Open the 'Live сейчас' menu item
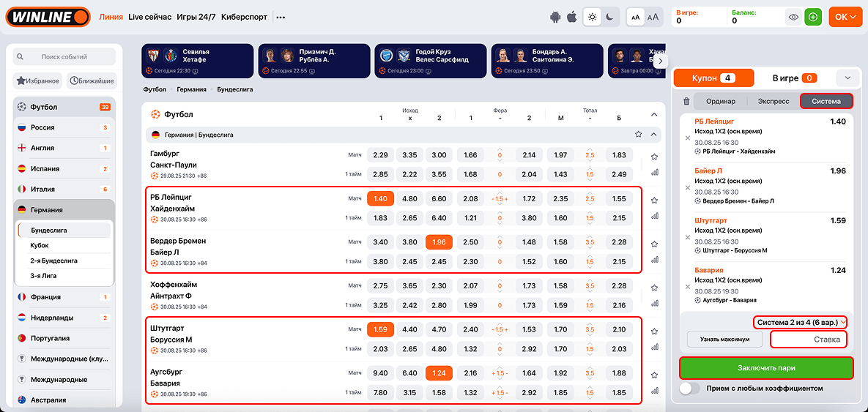The height and width of the screenshot is (412, 868). (149, 17)
